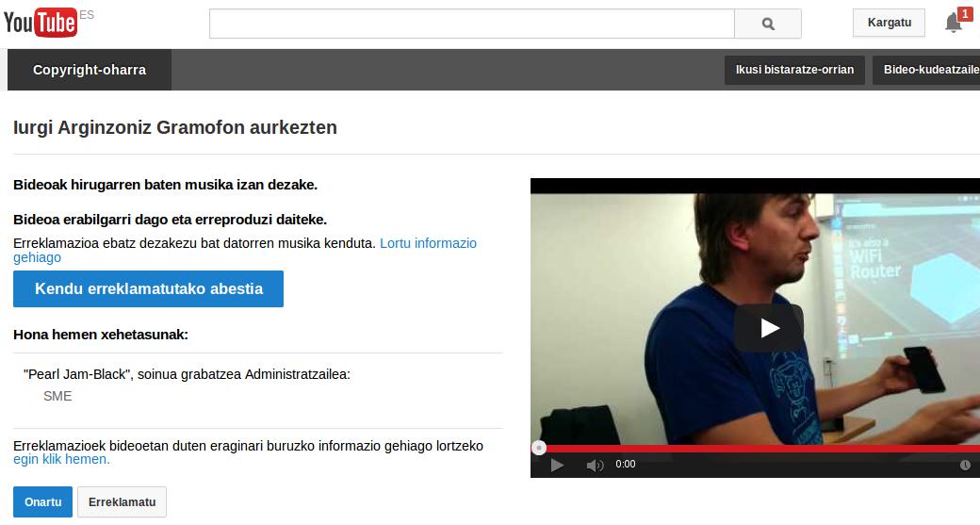The height and width of the screenshot is (525, 980).
Task: Follow the egin klik hemen link
Action: (61, 459)
